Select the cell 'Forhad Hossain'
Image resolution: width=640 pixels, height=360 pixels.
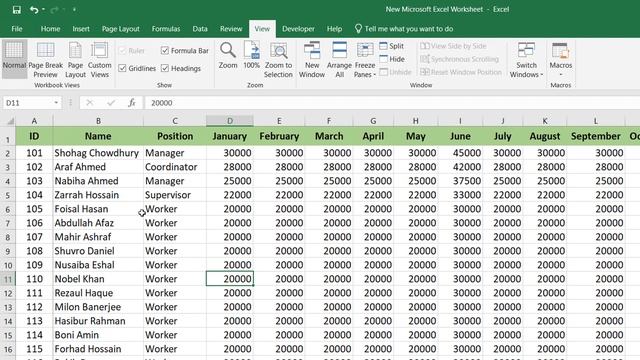coord(98,349)
